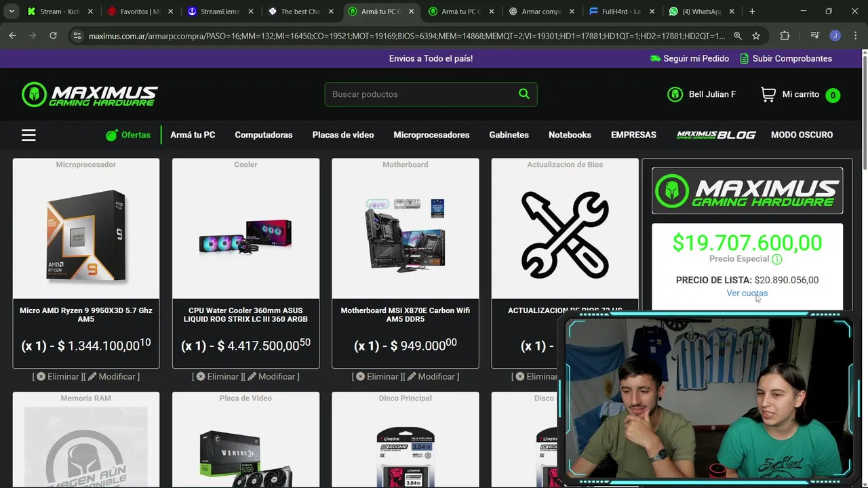Click the green search magnifier icon
868x488 pixels.
(x=524, y=94)
